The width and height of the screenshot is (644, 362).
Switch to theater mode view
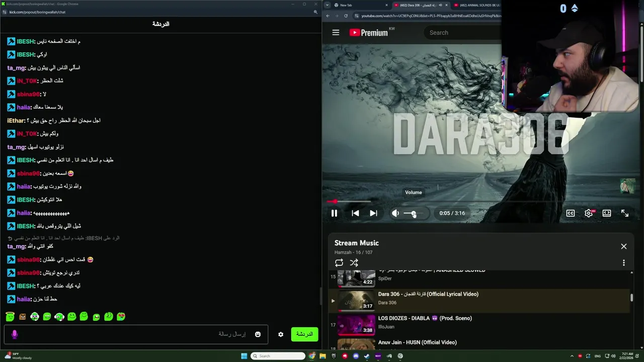click(607, 213)
